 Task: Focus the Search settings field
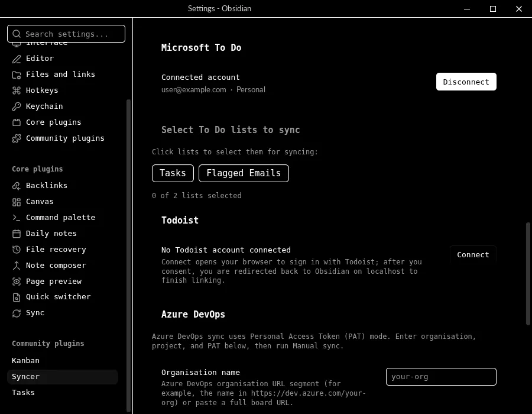pos(66,34)
